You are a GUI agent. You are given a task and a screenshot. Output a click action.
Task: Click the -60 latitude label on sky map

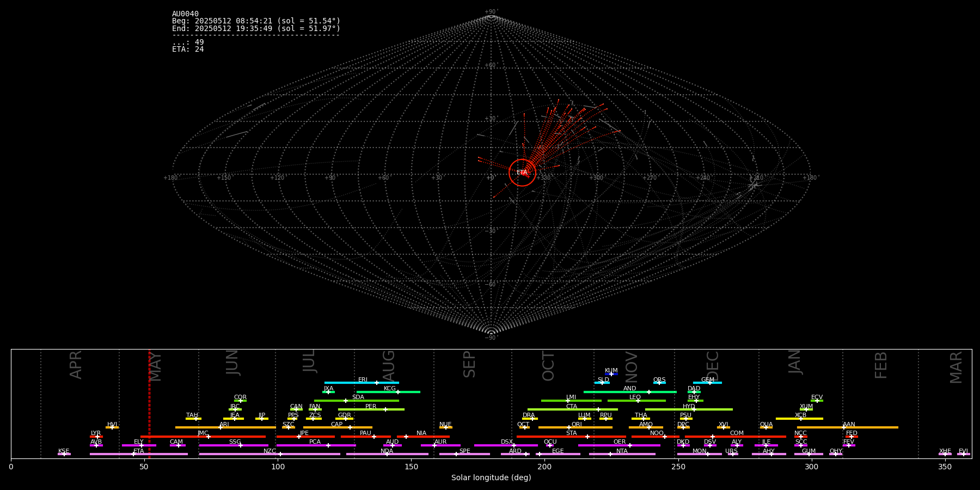491,284
